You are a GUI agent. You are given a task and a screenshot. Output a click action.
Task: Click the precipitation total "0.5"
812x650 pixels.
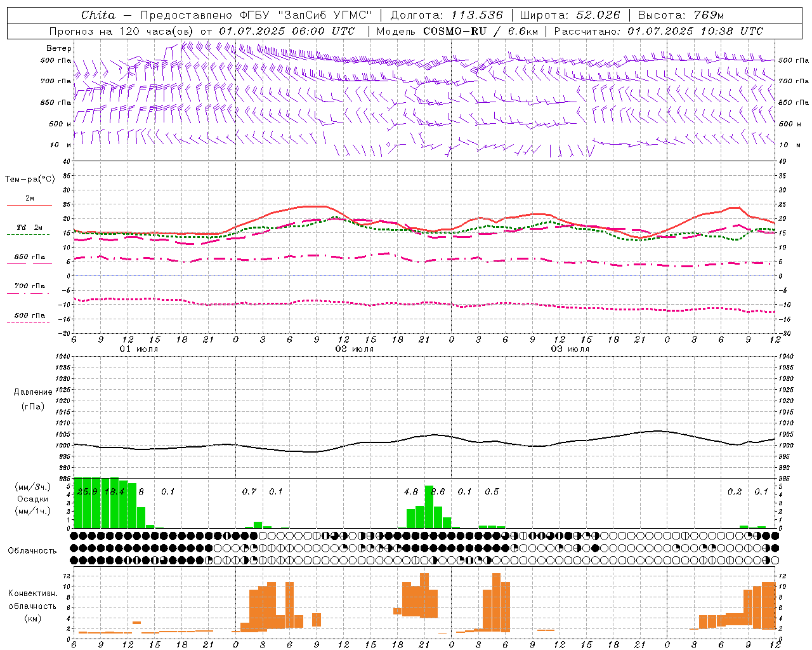point(492,491)
